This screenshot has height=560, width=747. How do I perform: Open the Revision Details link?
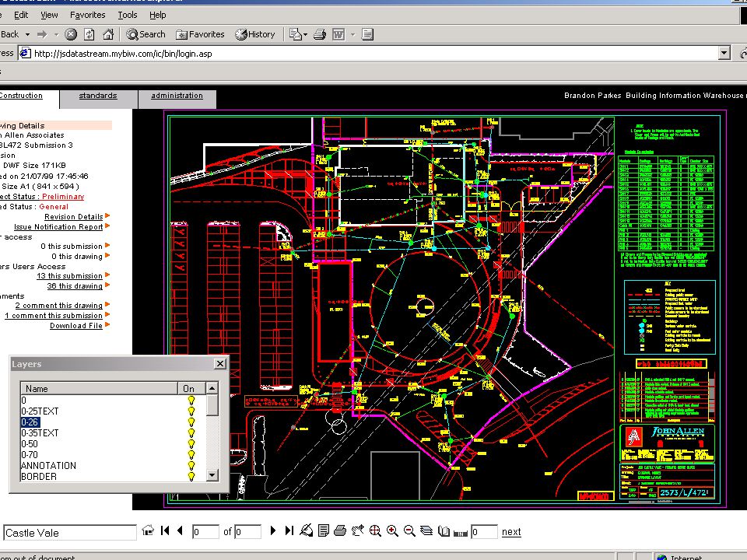[74, 217]
